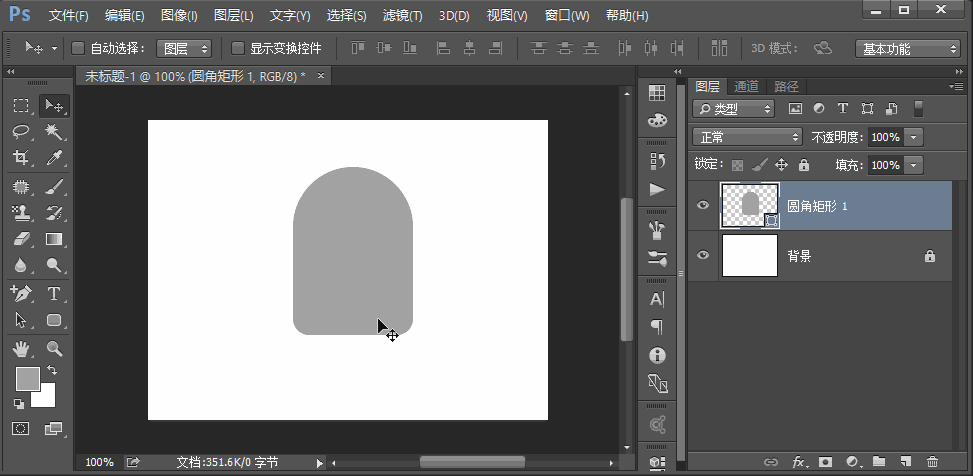Viewport: 973px width, 476px height.
Task: Select the Hand tool
Action: pos(21,349)
